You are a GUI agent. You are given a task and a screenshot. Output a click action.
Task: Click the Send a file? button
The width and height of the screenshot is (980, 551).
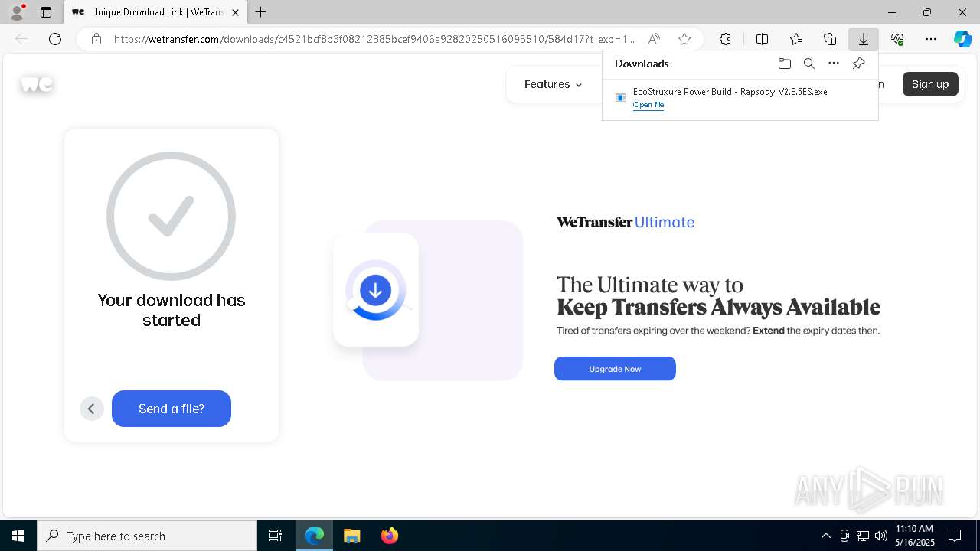[x=171, y=409]
